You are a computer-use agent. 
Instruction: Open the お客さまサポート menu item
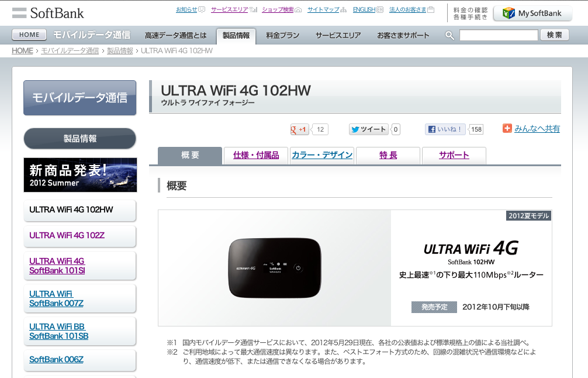403,35
